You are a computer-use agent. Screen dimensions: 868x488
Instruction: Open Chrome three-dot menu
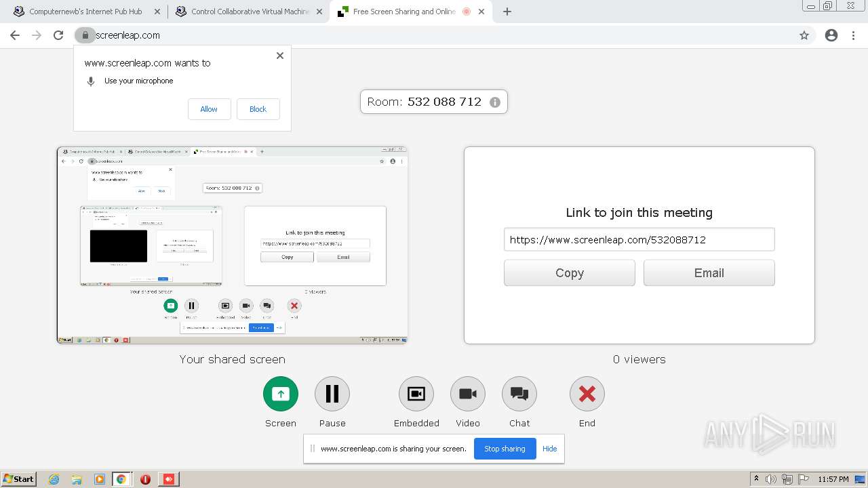(x=854, y=35)
